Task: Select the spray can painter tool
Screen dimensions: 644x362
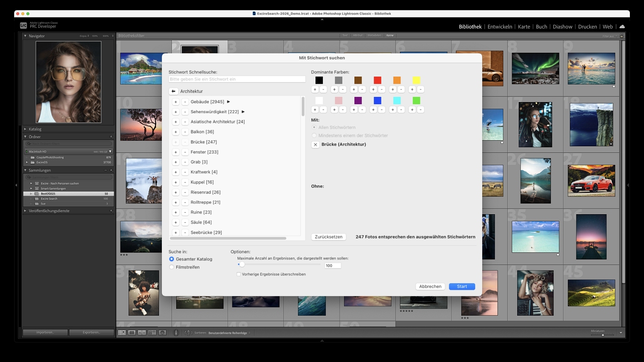Action: 176,333
